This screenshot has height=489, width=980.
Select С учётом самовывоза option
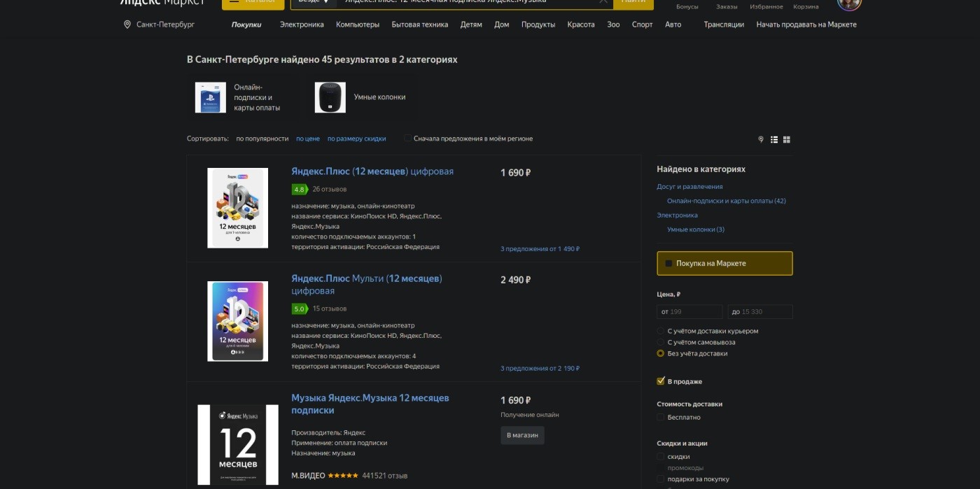(x=660, y=342)
